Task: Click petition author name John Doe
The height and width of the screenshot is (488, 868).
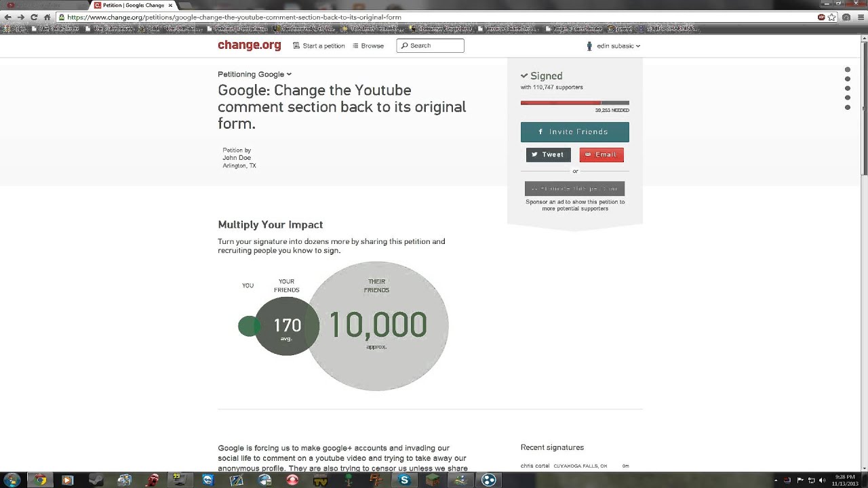Action: 237,158
